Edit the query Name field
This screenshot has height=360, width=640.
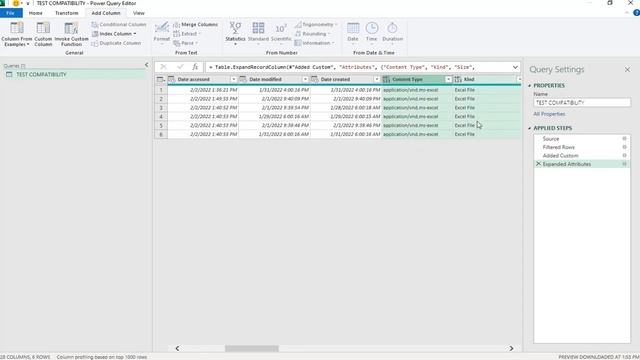click(x=582, y=103)
